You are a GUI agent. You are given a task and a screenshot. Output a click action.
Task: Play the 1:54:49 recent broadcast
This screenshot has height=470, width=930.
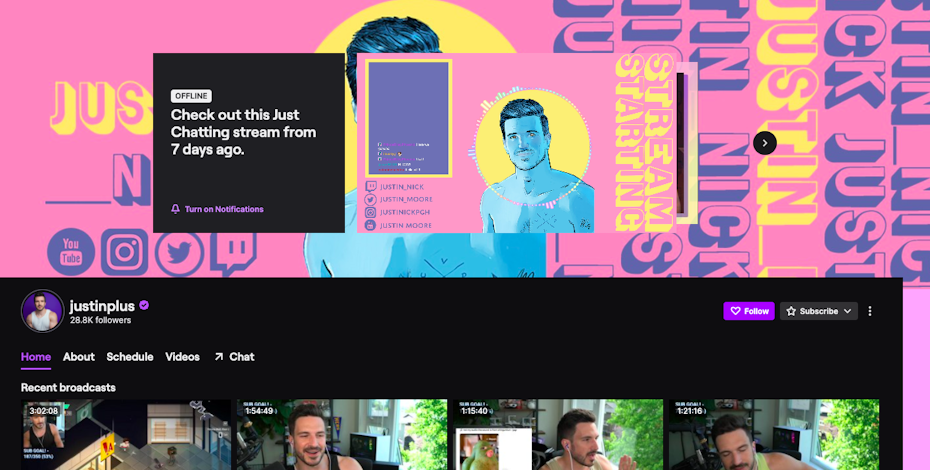coord(341,435)
